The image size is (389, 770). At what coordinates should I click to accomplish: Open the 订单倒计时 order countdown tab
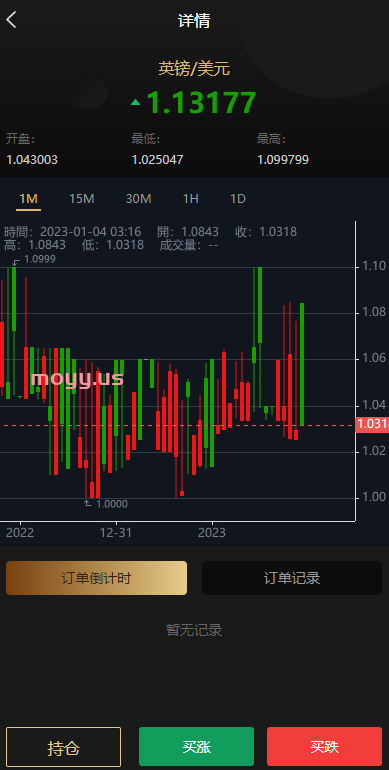(x=96, y=578)
